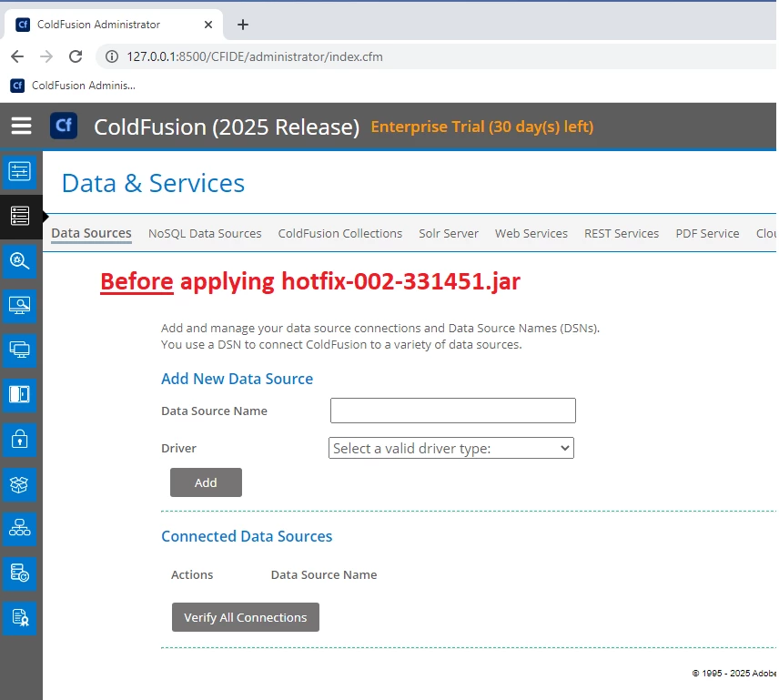Switch to the NoSQL Data Sources tab

point(205,234)
